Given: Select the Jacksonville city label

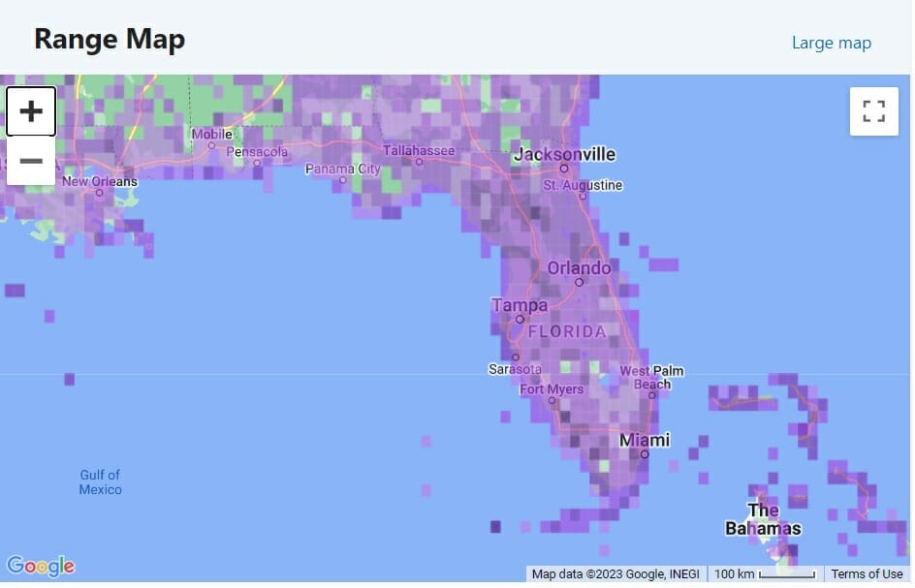Looking at the screenshot, I should (x=566, y=155).
